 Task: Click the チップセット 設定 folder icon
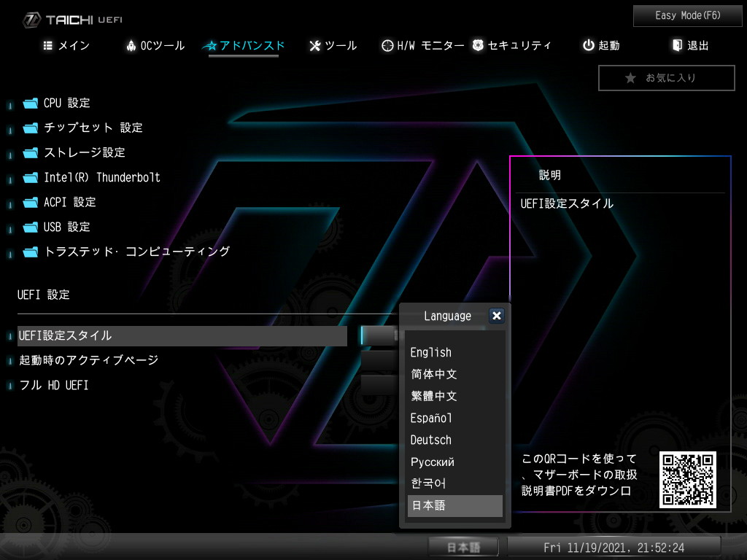tap(31, 128)
